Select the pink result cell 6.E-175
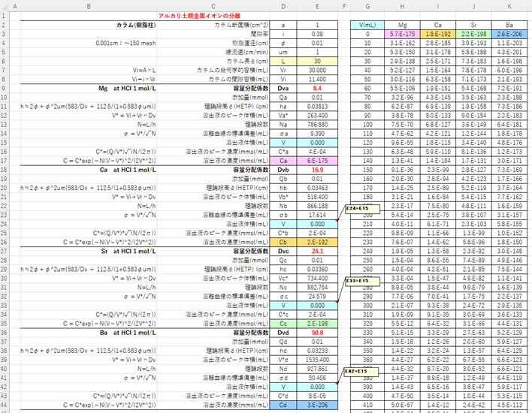 tap(317, 161)
